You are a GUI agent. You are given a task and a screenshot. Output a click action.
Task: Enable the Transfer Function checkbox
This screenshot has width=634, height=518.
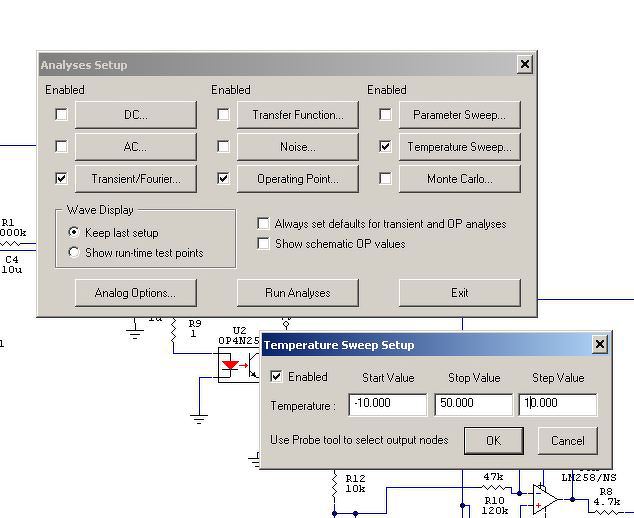pos(223,114)
